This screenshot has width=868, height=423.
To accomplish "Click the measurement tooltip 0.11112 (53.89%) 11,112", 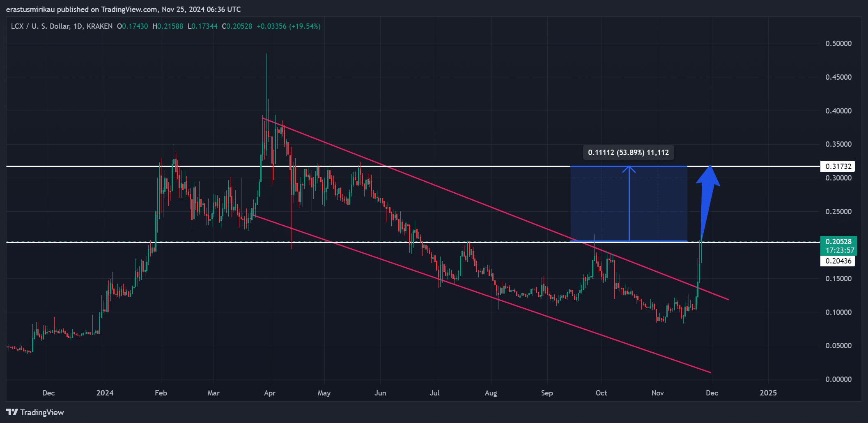I will (629, 153).
